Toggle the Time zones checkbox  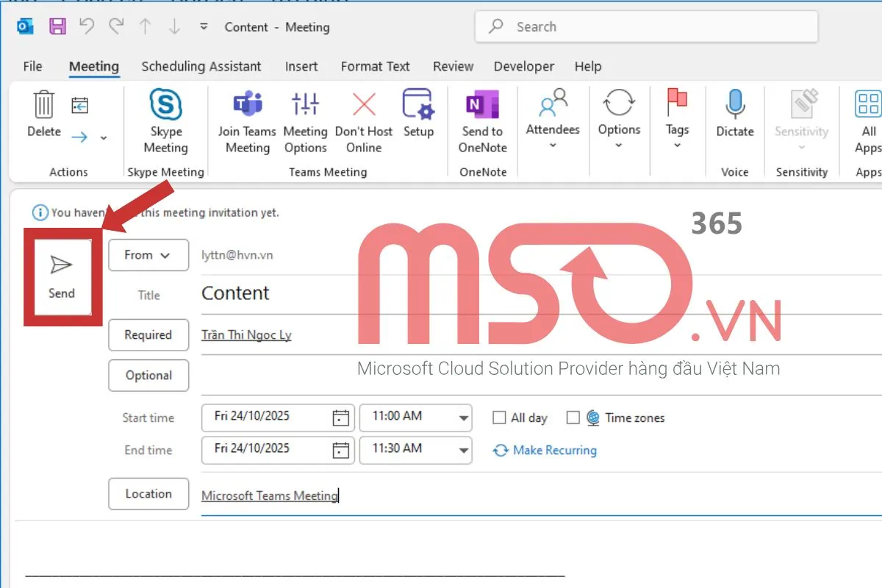(x=573, y=417)
